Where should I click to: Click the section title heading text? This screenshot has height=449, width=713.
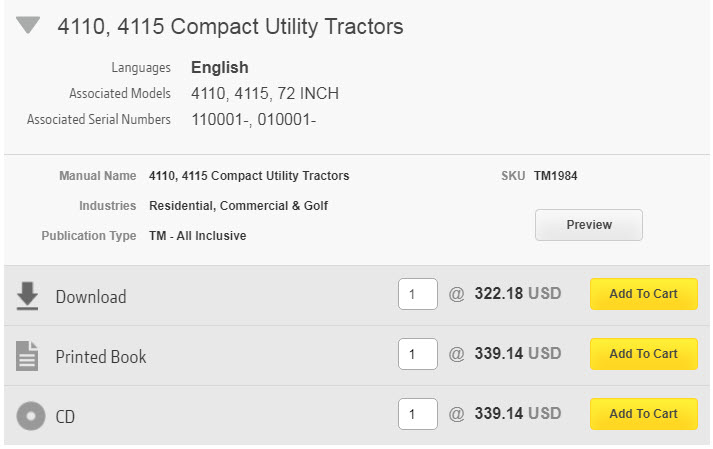(x=230, y=27)
